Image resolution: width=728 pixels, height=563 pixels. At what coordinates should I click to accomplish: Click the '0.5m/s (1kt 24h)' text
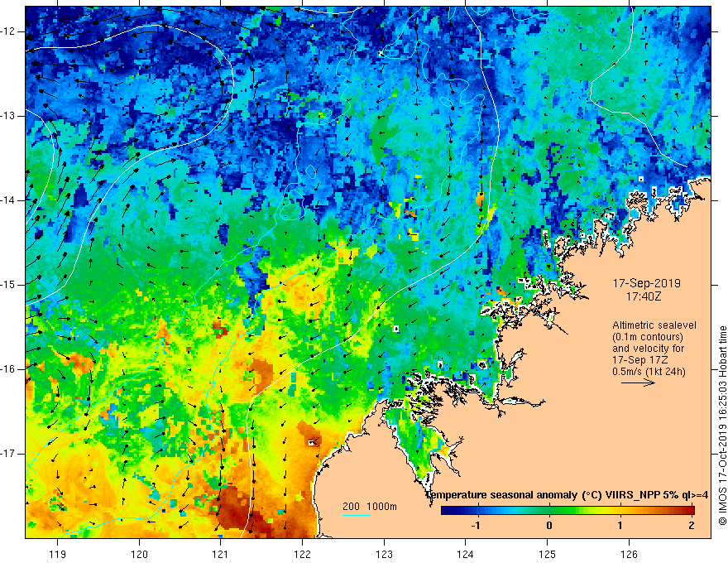[x=649, y=372]
